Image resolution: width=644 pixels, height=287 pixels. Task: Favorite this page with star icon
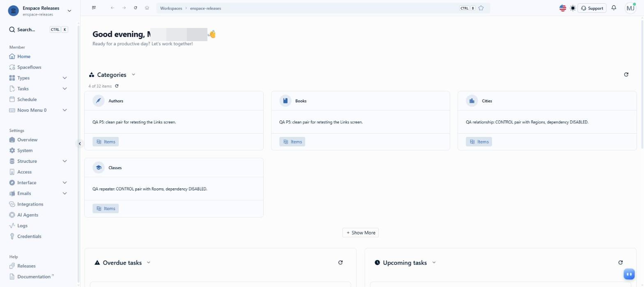pyautogui.click(x=481, y=8)
